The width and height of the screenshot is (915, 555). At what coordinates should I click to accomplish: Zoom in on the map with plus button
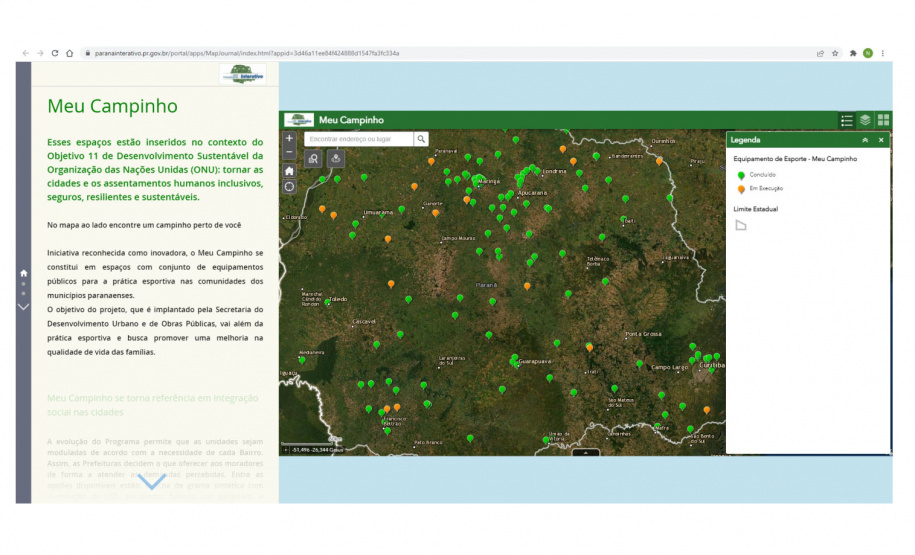pos(289,139)
